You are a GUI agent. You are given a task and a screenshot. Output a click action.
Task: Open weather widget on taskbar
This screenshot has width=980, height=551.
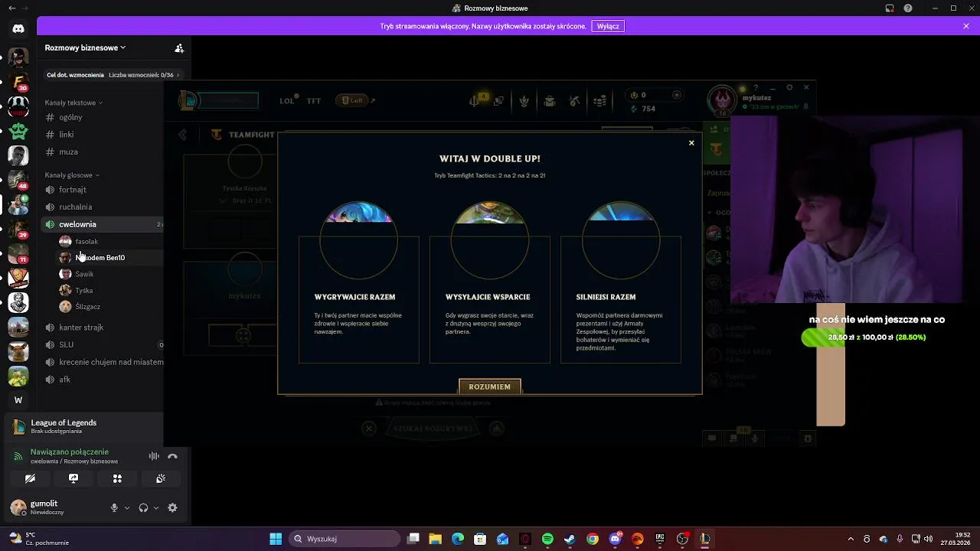click(x=38, y=539)
